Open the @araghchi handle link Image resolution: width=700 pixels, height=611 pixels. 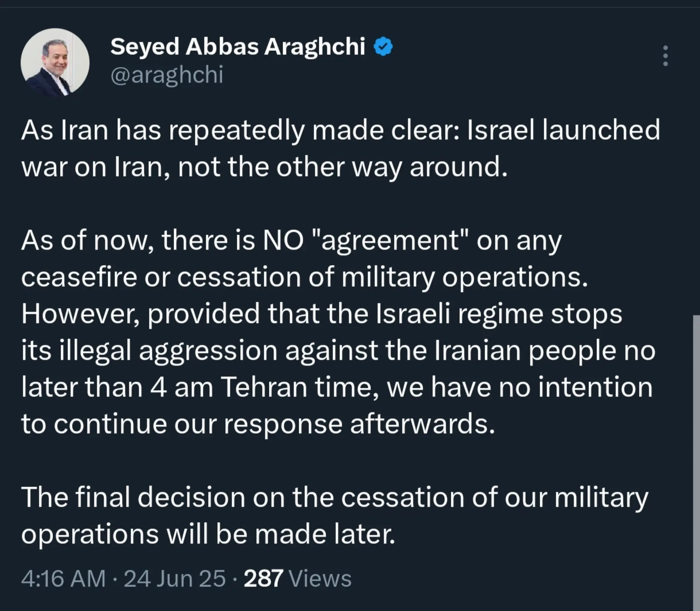167,74
